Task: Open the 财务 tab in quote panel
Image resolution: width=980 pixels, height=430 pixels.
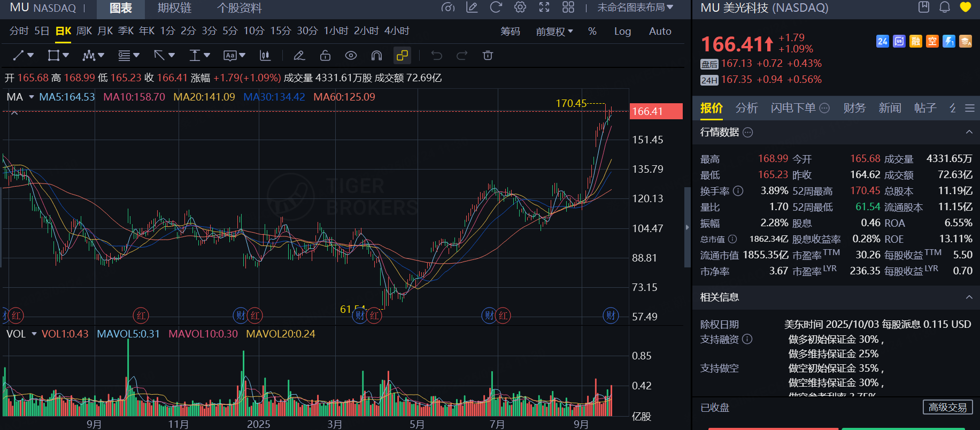Action: tap(854, 108)
